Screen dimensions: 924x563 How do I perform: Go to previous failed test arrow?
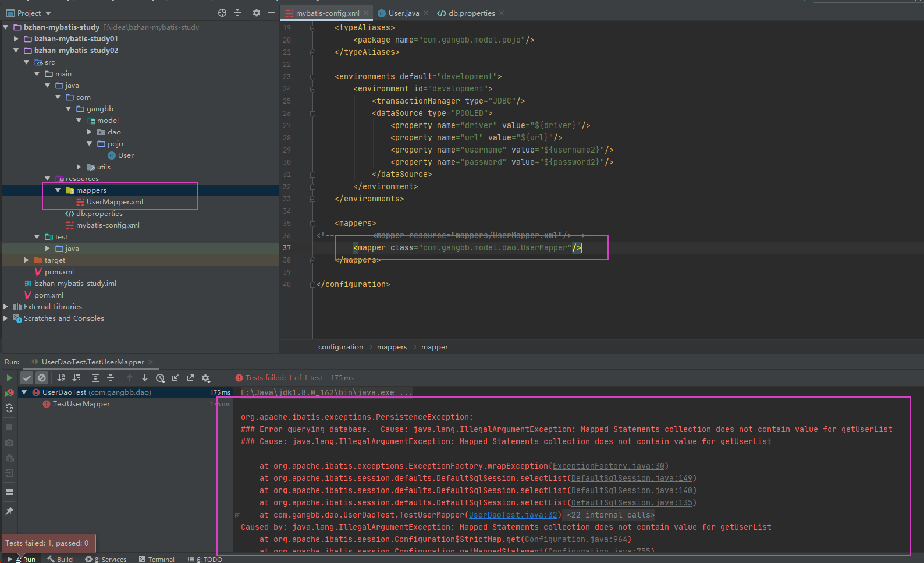click(x=130, y=378)
